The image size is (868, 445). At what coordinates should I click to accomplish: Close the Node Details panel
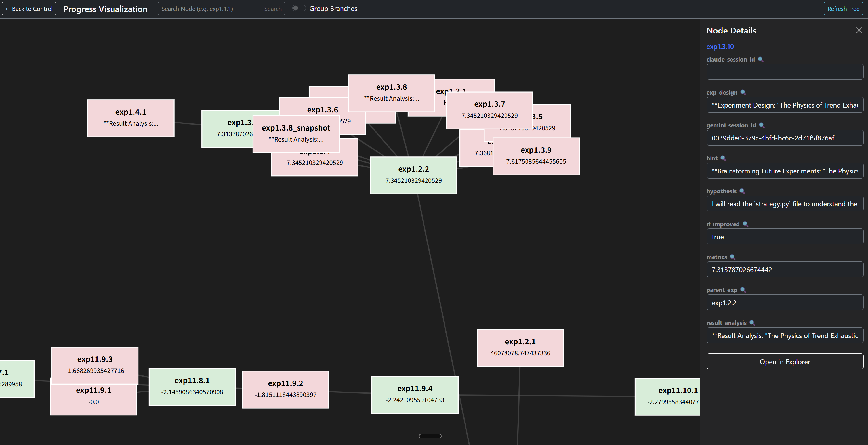coord(859,30)
